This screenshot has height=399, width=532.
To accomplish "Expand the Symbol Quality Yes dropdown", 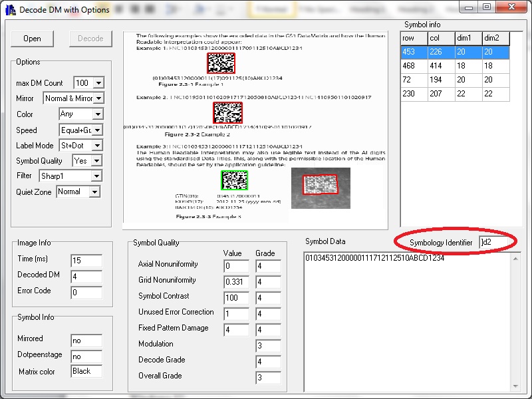I will pyautogui.click(x=97, y=161).
